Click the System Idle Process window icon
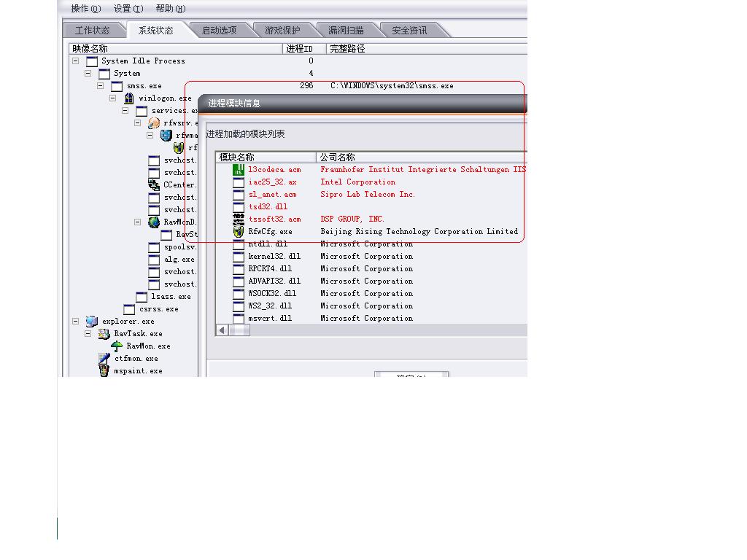Viewport: 747px width, 560px height. click(x=92, y=61)
